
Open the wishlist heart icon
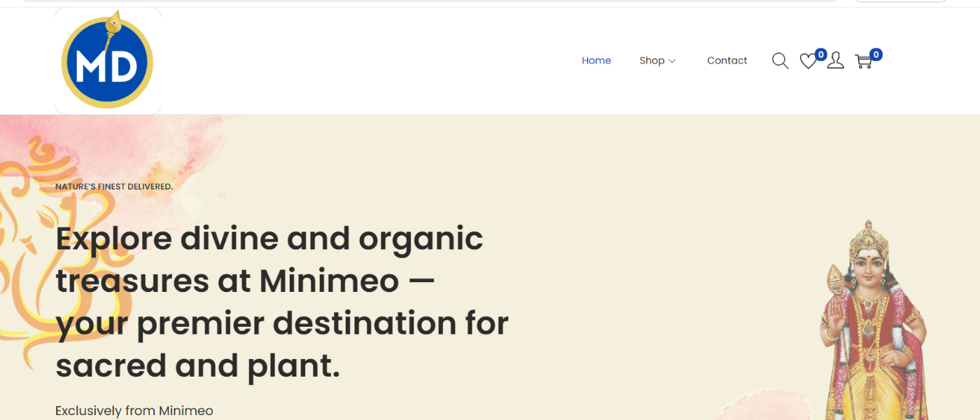pyautogui.click(x=808, y=62)
